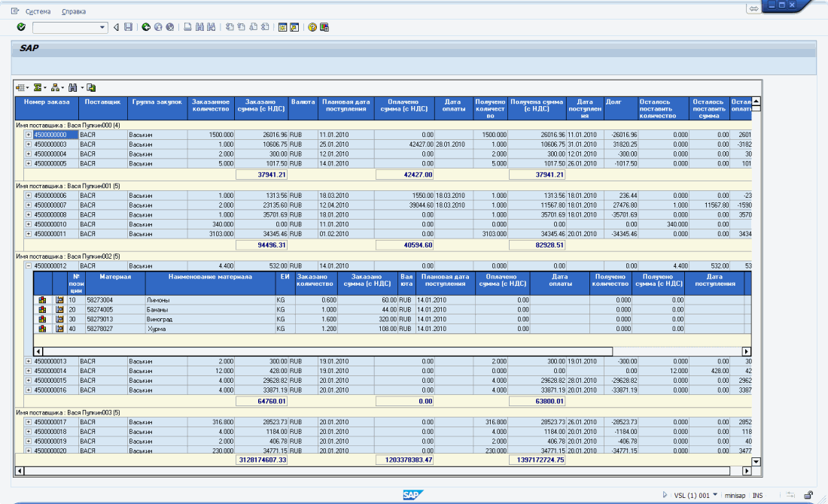The image size is (828, 504).
Task: Expand order 4500000000 row
Action: click(29, 135)
